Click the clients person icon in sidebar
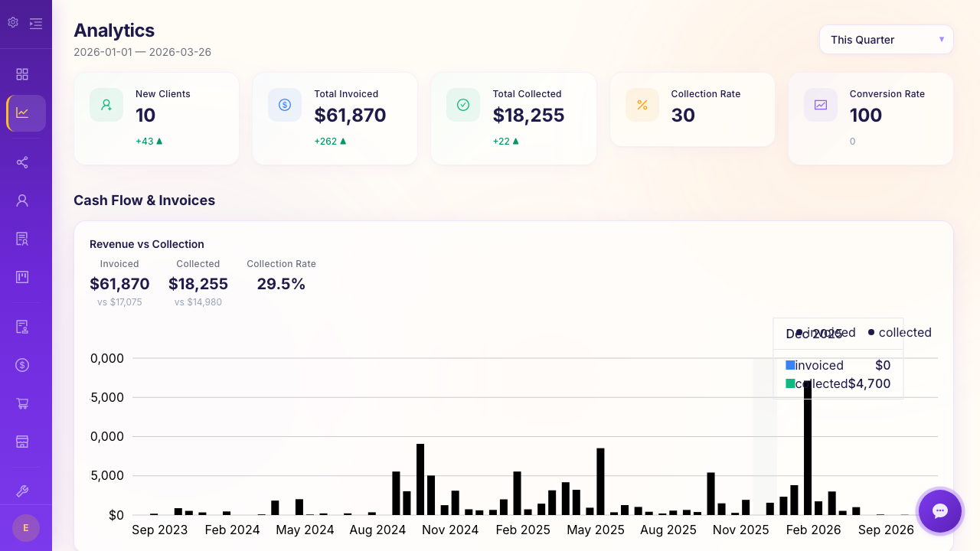Screen dimensions: 980x551 [22, 201]
